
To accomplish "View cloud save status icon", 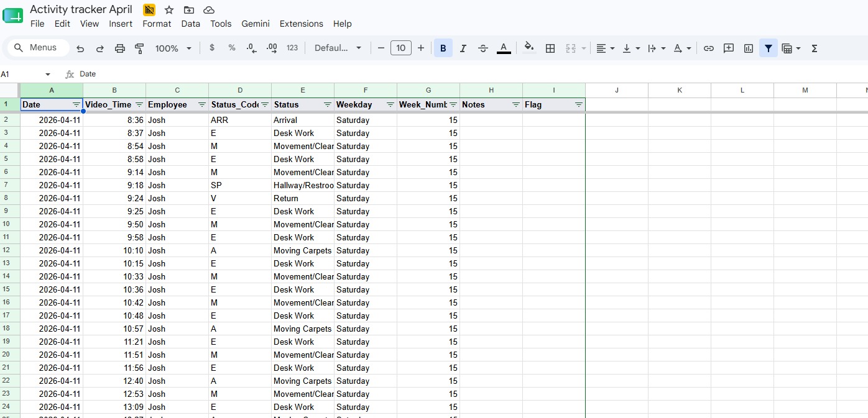I will point(210,10).
